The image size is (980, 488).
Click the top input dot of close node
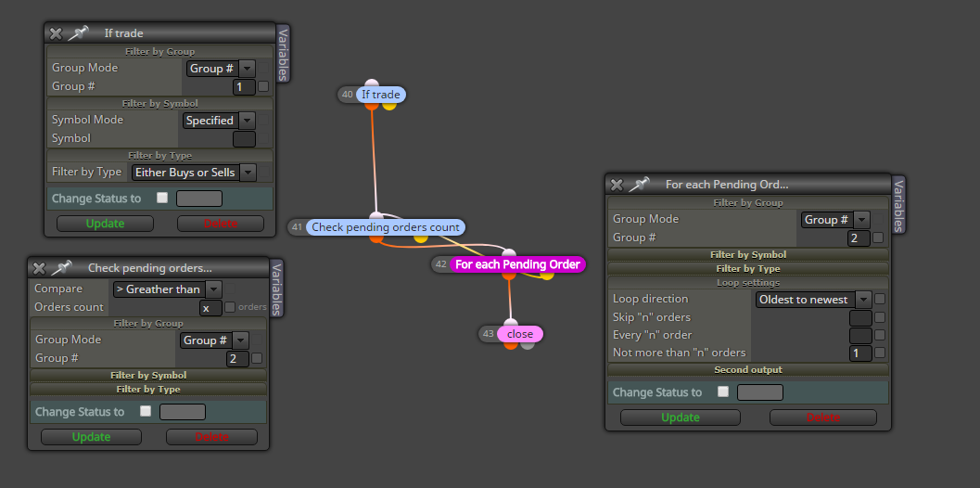(511, 323)
